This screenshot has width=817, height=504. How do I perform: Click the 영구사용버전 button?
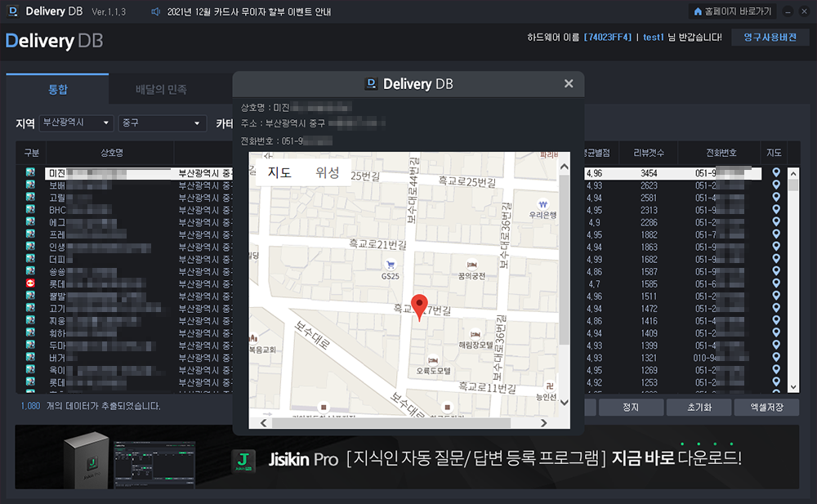(770, 38)
